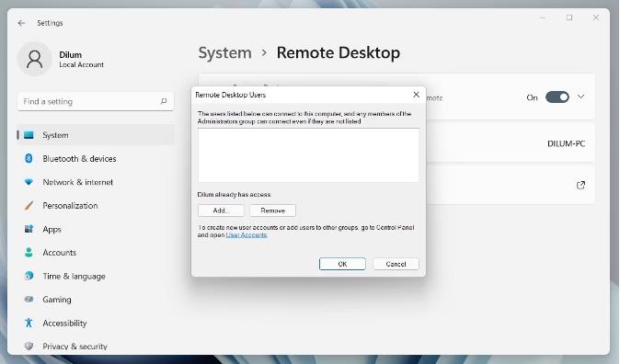Open Gaming settings

[96, 299]
